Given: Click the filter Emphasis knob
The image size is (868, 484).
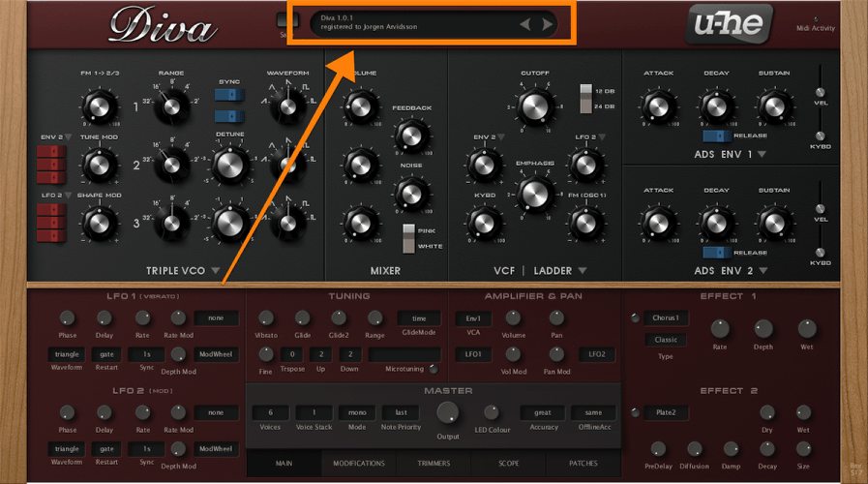Looking at the screenshot, I should [534, 195].
